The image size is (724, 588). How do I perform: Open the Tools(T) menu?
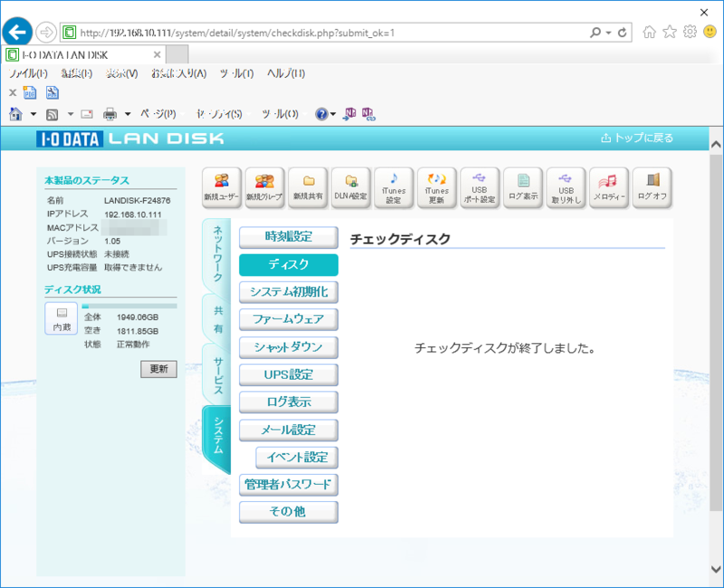(x=237, y=73)
